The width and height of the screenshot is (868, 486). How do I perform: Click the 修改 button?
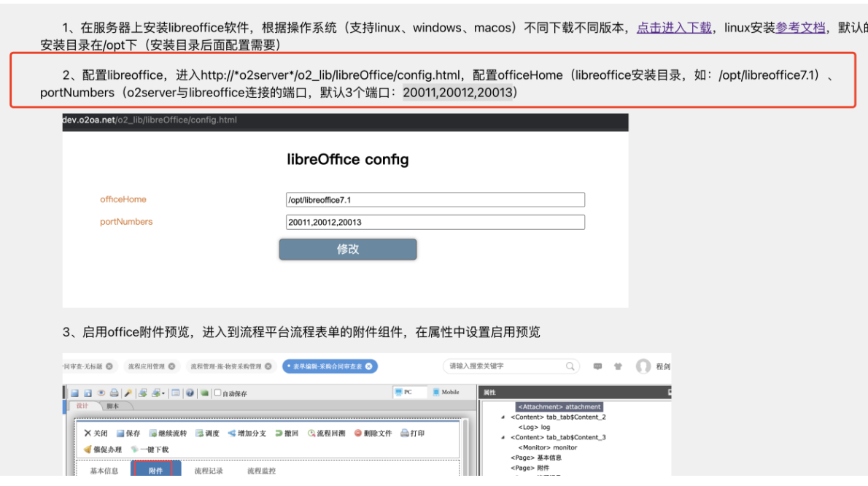point(348,249)
